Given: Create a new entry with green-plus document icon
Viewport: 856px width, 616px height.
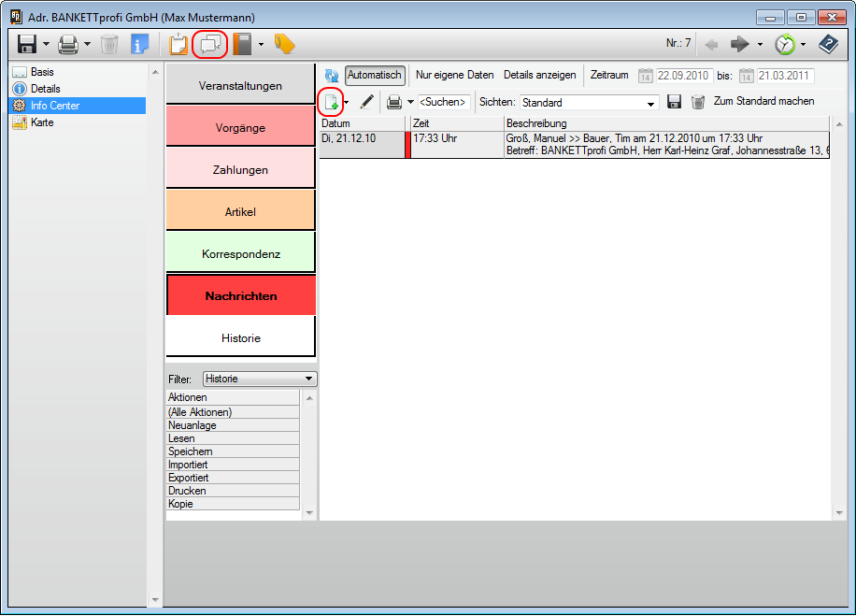Looking at the screenshot, I should tap(331, 102).
